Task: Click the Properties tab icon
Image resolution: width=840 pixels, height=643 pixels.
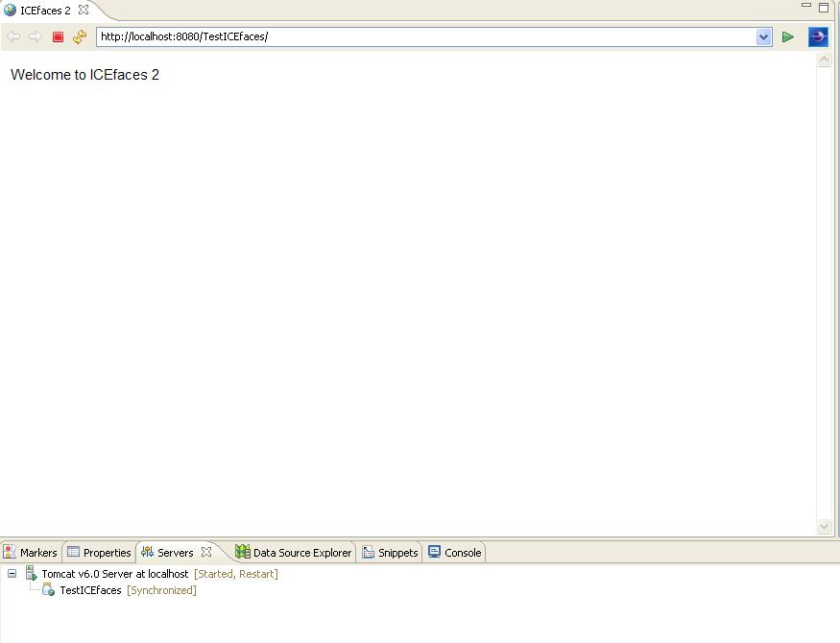Action: point(73,552)
